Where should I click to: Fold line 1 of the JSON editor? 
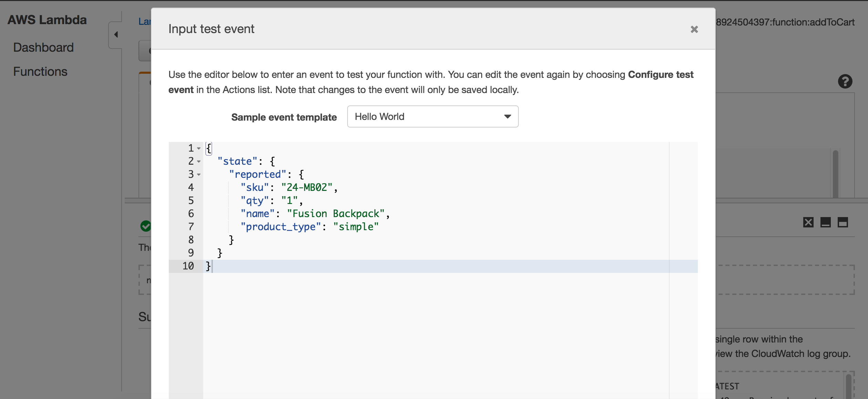click(199, 149)
